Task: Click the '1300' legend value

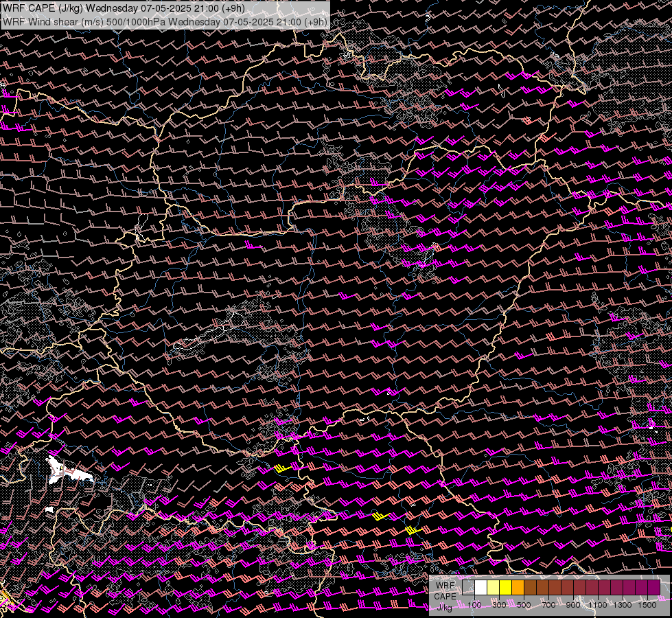Action: coord(623,605)
